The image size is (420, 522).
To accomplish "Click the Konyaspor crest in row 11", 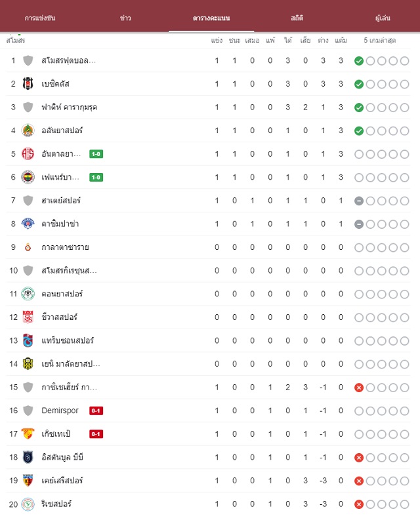I will pyautogui.click(x=28, y=294).
